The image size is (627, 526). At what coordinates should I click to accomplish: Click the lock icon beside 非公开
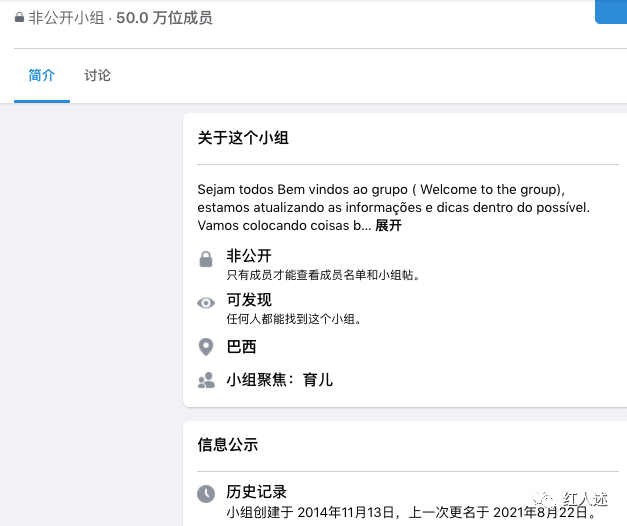tap(206, 259)
